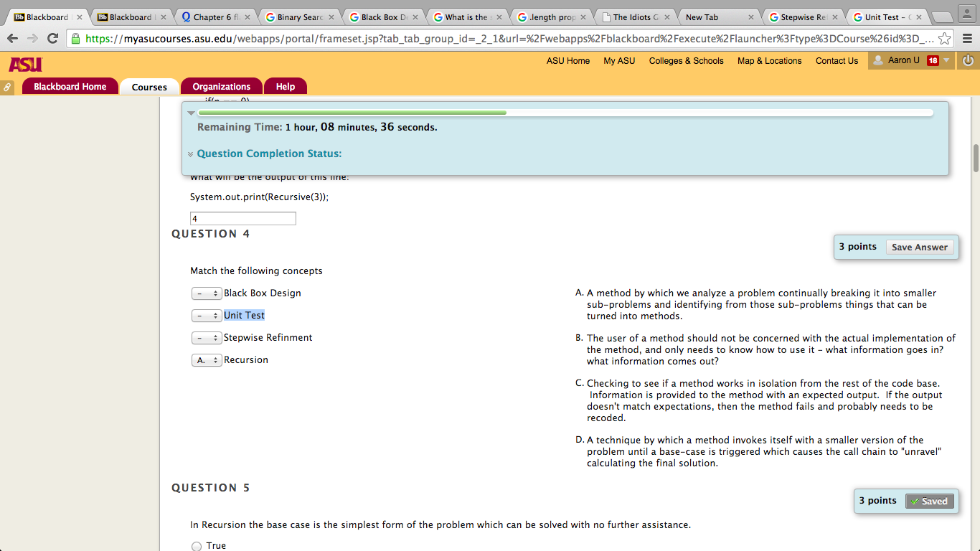Image resolution: width=980 pixels, height=551 pixels.
Task: Click the link icon beside Blackboard Home
Action: (x=8, y=87)
